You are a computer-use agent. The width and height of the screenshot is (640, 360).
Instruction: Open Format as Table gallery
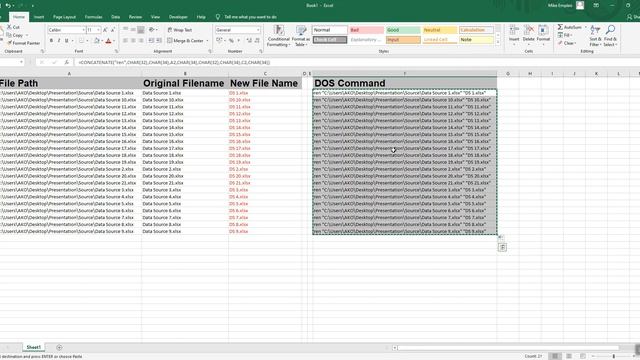(x=301, y=36)
